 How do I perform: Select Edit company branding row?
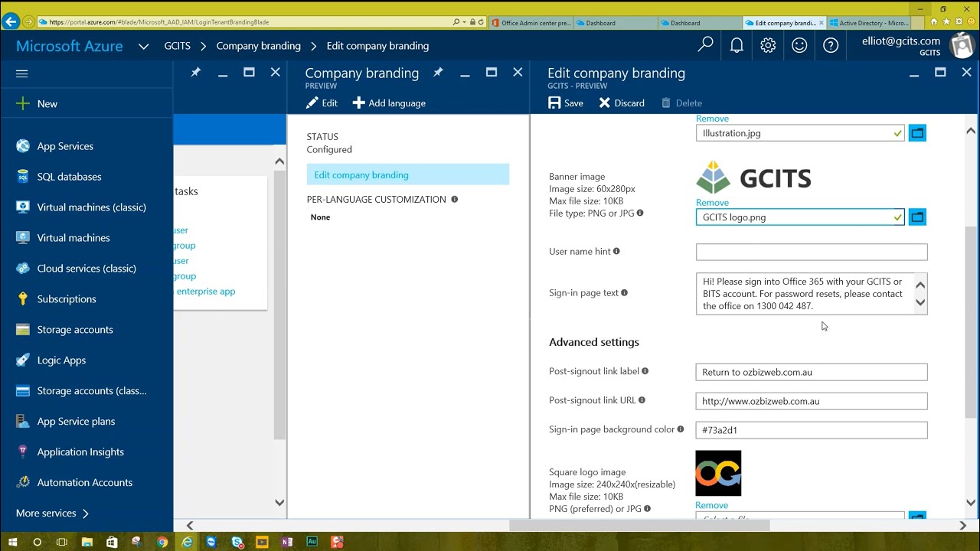408,174
